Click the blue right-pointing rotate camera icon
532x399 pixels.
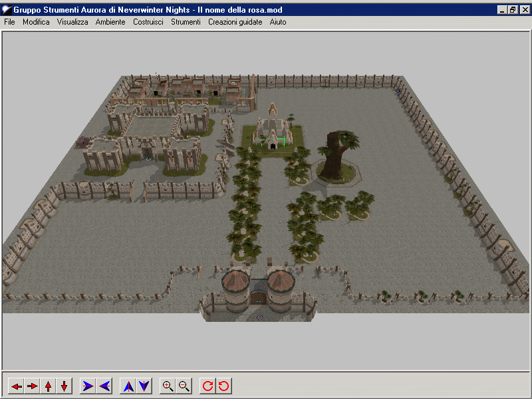pyautogui.click(x=88, y=386)
